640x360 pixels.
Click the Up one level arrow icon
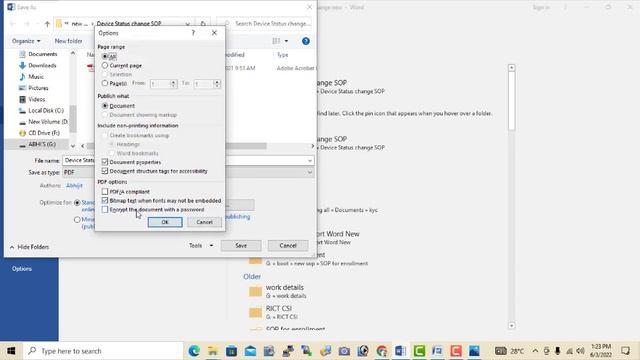point(47,24)
